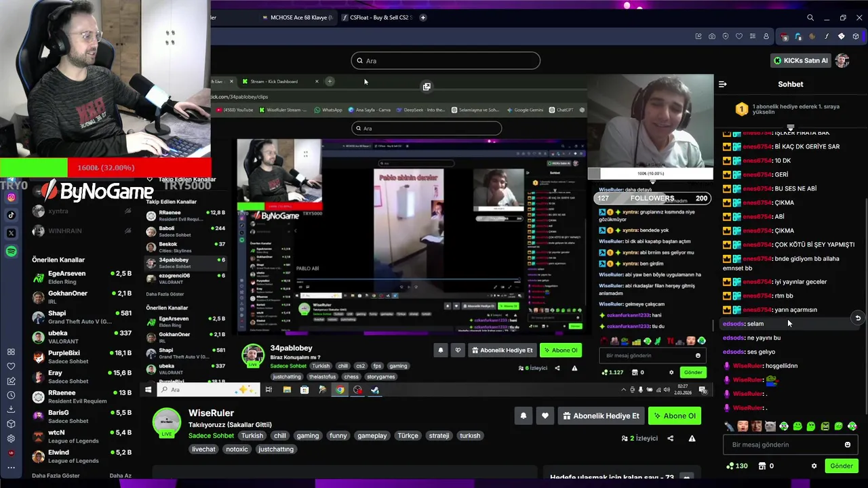Image resolution: width=868 pixels, height=488 pixels.
Task: Open the ad blocker shield icon
Action: pos(726,37)
